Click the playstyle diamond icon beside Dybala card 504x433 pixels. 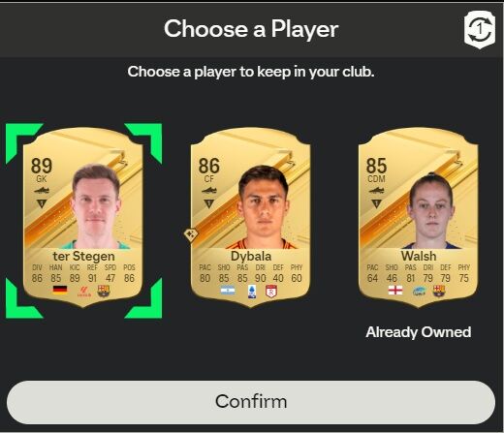pos(191,234)
